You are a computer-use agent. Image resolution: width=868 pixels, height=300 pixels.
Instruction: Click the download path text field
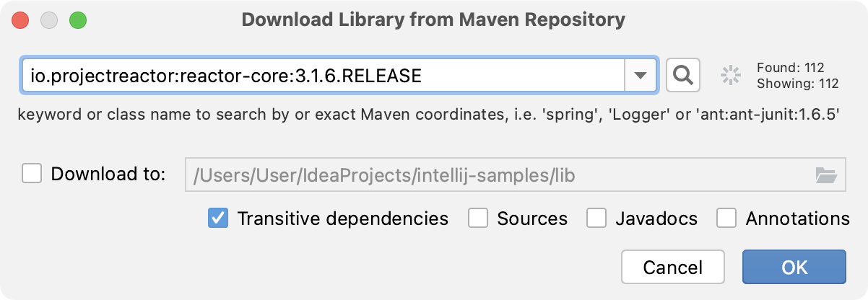(x=498, y=175)
